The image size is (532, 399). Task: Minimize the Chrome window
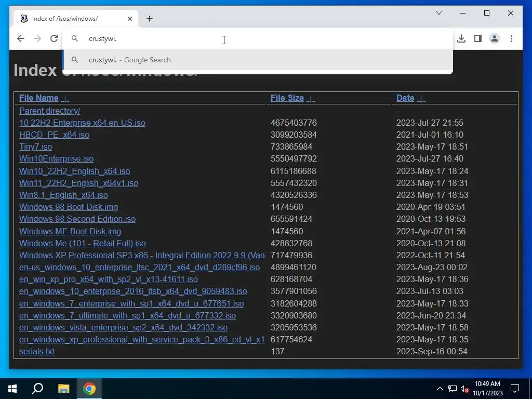(x=463, y=13)
